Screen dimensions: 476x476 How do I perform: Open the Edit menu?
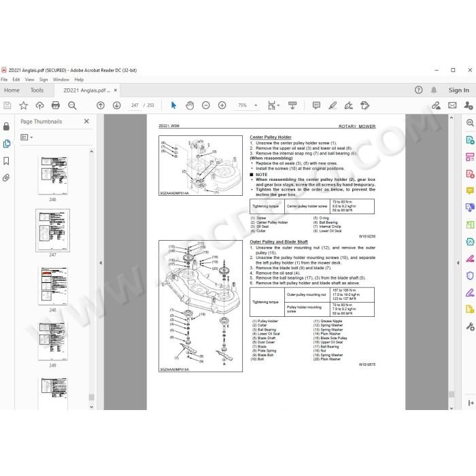pos(16,80)
